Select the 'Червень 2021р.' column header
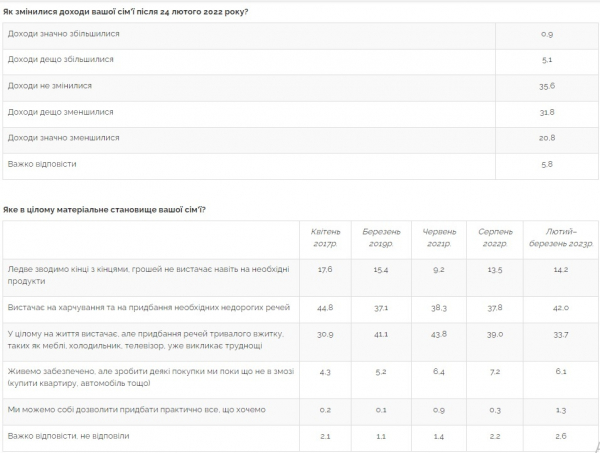Image resolution: width=600 pixels, height=453 pixels. [x=439, y=238]
